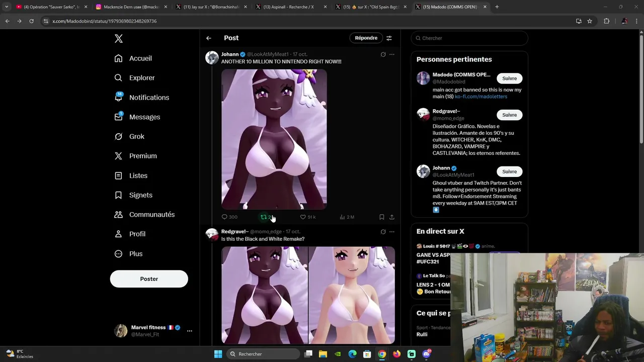The width and height of the screenshot is (644, 362).
Task: Open Johann's profile avatar on the post
Action: (x=212, y=58)
